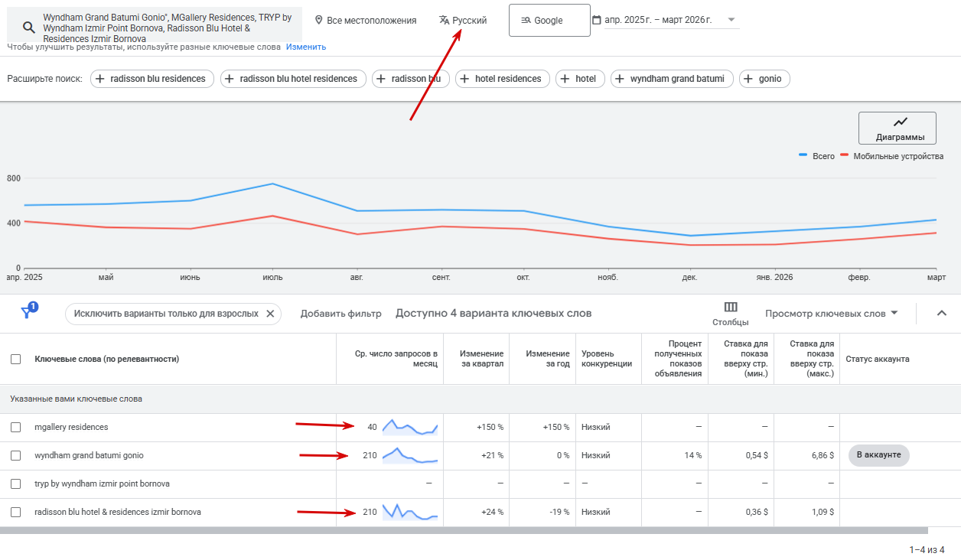Viewport: 961px width, 560px height.
Task: Click the 1–4 из 4 pagination text
Action: [927, 550]
